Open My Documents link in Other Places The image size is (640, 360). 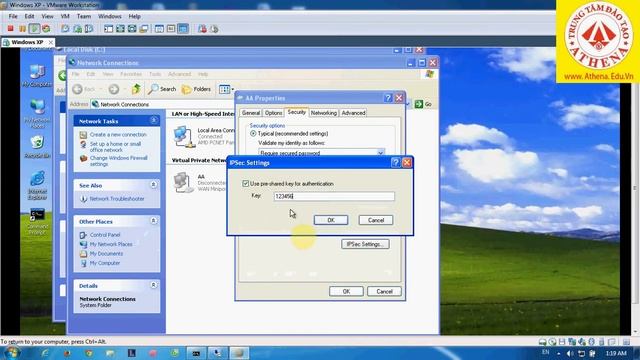click(x=106, y=253)
